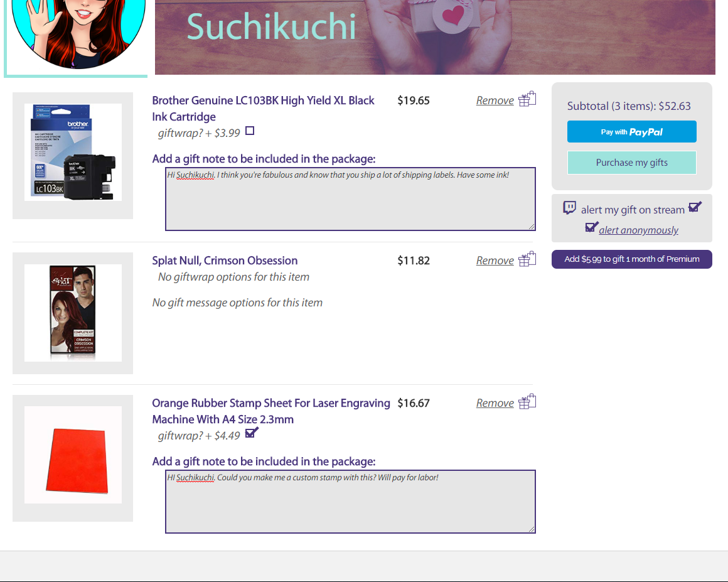Click the Brother ink cartridge thumbnail
This screenshot has height=582, width=728.
(x=73, y=153)
